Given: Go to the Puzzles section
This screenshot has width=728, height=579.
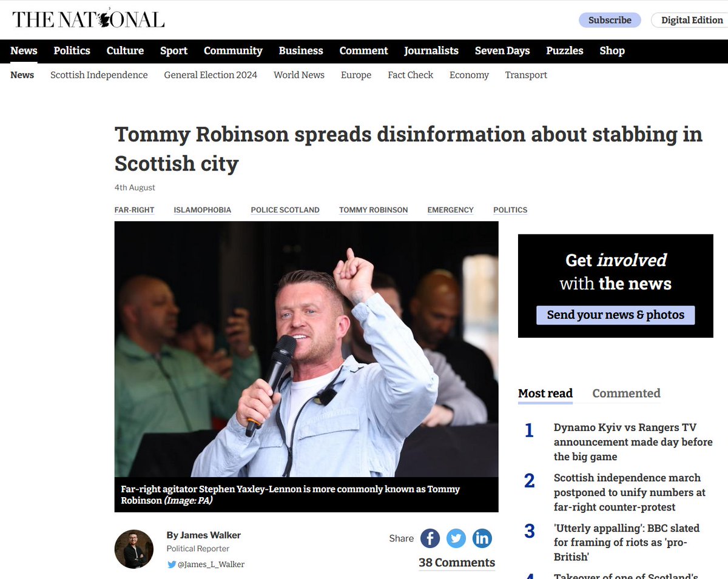Looking at the screenshot, I should point(565,51).
